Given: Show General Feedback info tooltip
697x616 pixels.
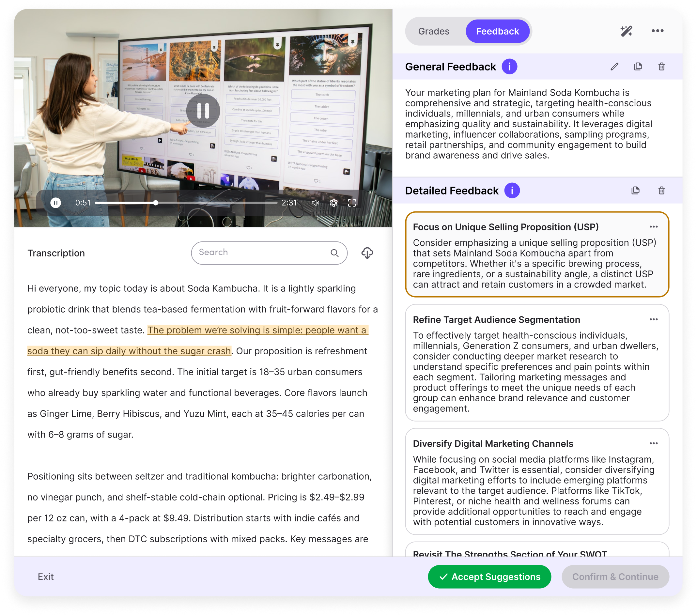Looking at the screenshot, I should pyautogui.click(x=509, y=67).
